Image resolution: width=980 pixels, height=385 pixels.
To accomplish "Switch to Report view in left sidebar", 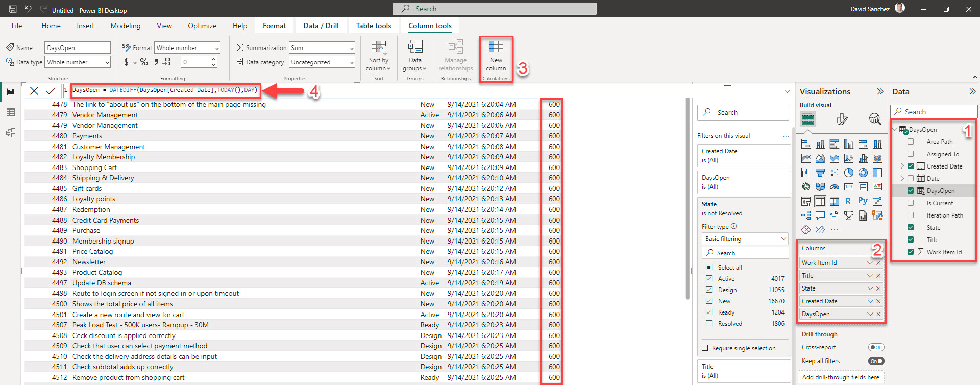I will click(11, 92).
